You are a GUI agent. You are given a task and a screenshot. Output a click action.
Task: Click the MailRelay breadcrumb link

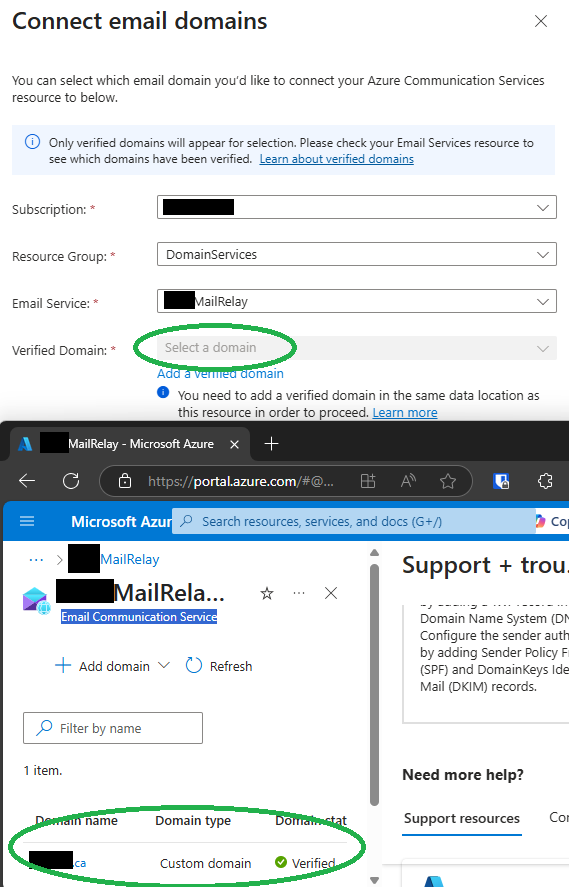[130, 559]
